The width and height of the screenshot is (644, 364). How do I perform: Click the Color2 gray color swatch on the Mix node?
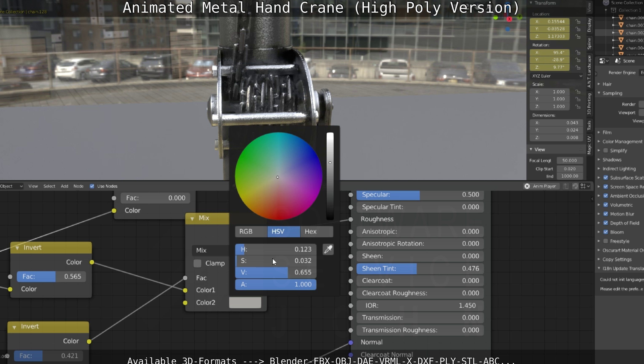coord(245,303)
